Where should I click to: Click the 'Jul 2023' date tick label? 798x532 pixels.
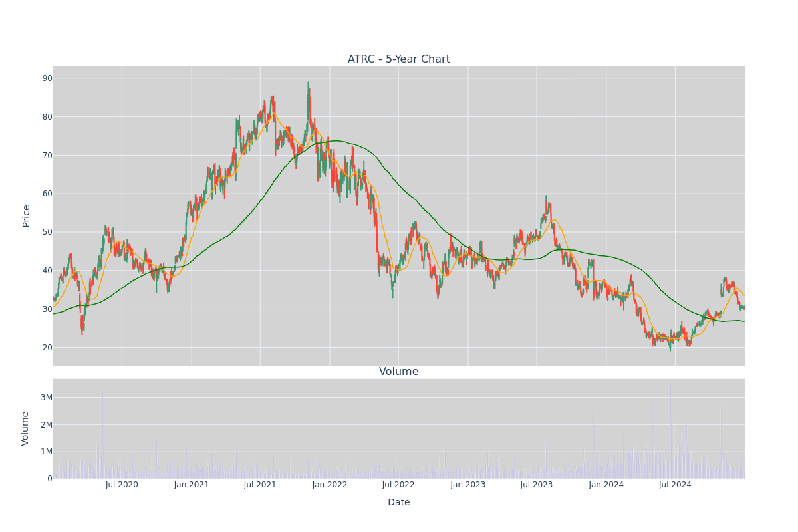coord(537,485)
